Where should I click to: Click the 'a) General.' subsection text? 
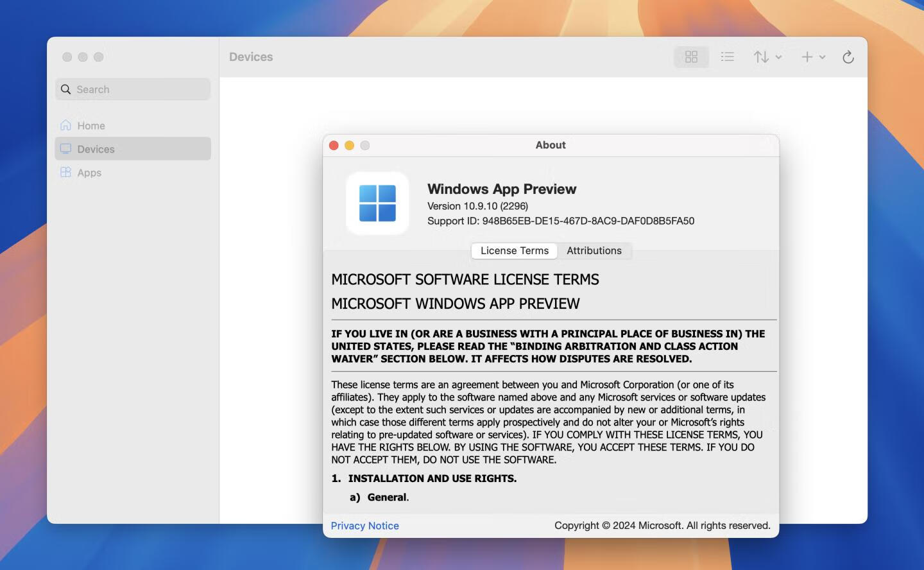pos(379,497)
